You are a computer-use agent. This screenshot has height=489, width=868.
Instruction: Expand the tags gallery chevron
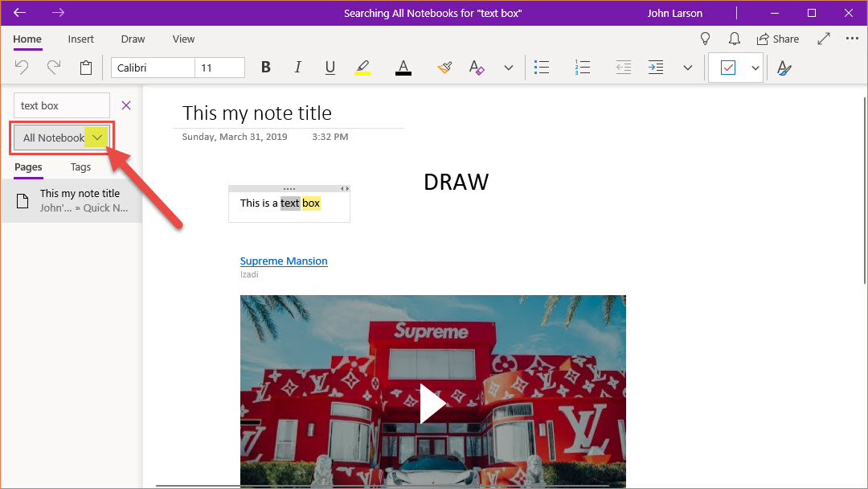click(755, 68)
